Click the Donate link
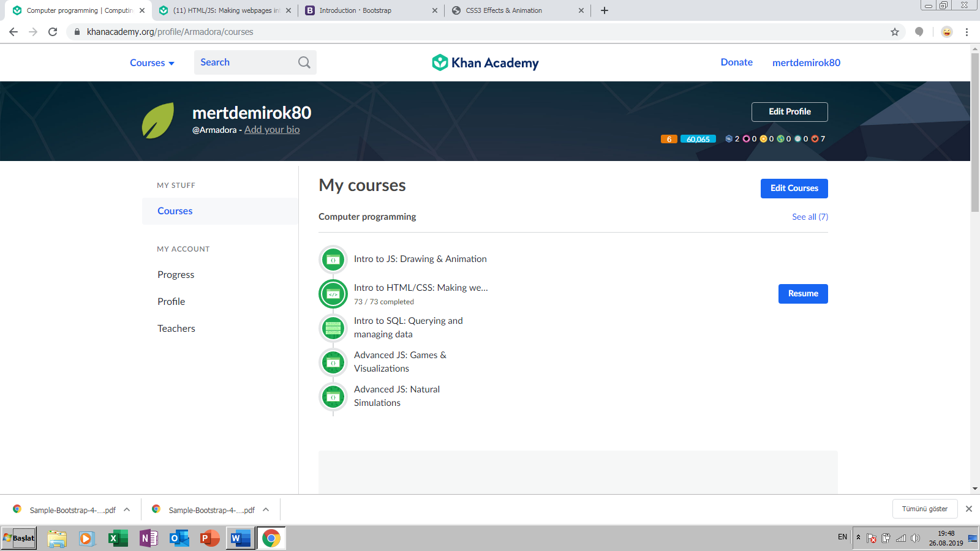Image resolution: width=980 pixels, height=551 pixels. 737,62
